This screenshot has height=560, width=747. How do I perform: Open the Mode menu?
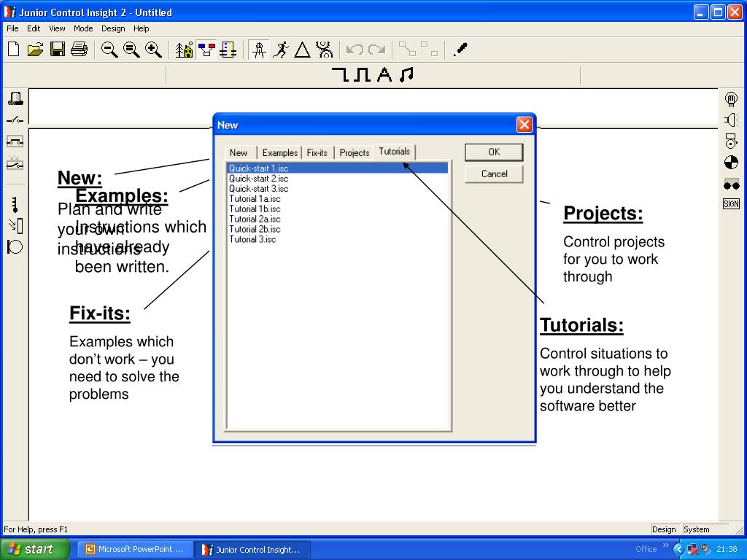click(83, 28)
